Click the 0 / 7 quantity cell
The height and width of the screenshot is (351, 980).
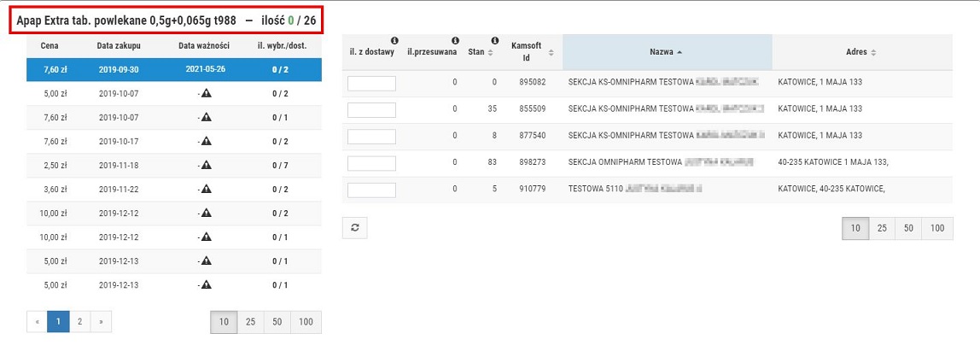[280, 166]
